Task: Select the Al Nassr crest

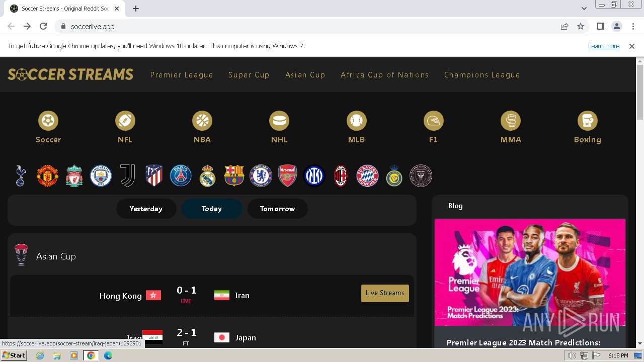Action: (x=394, y=176)
